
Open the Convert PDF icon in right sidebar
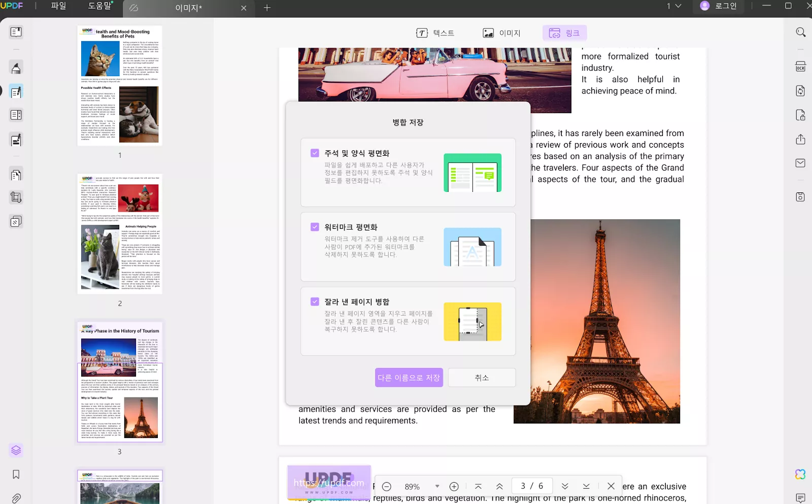pos(800,91)
